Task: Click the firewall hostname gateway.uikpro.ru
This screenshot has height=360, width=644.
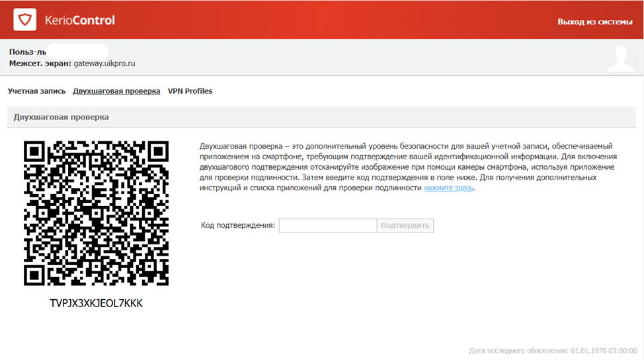Action: pos(104,63)
